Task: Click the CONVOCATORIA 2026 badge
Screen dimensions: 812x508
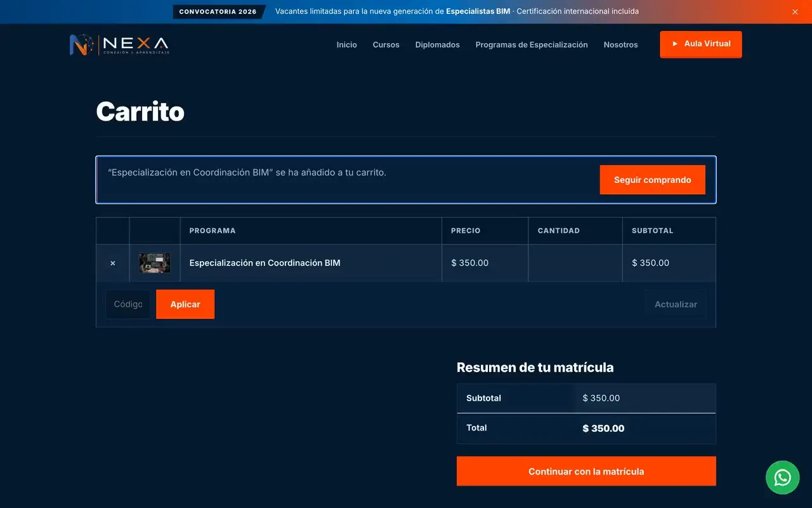Action: [x=218, y=11]
